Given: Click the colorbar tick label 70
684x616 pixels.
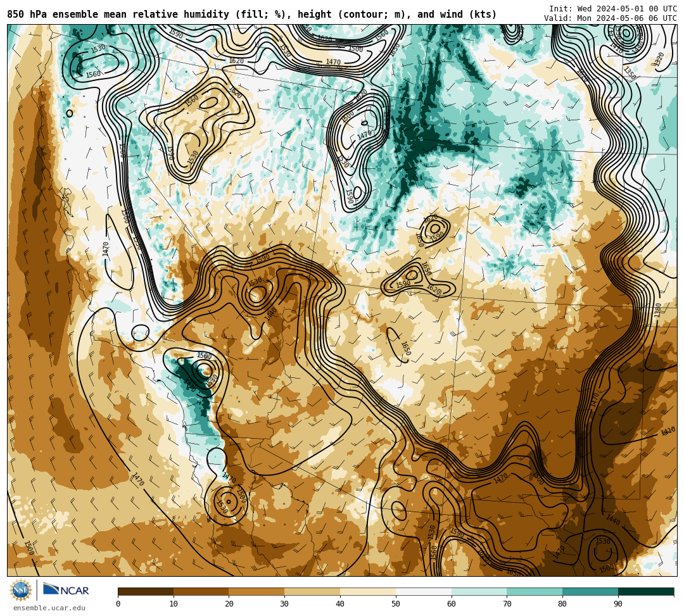Looking at the screenshot, I should click(x=507, y=604).
